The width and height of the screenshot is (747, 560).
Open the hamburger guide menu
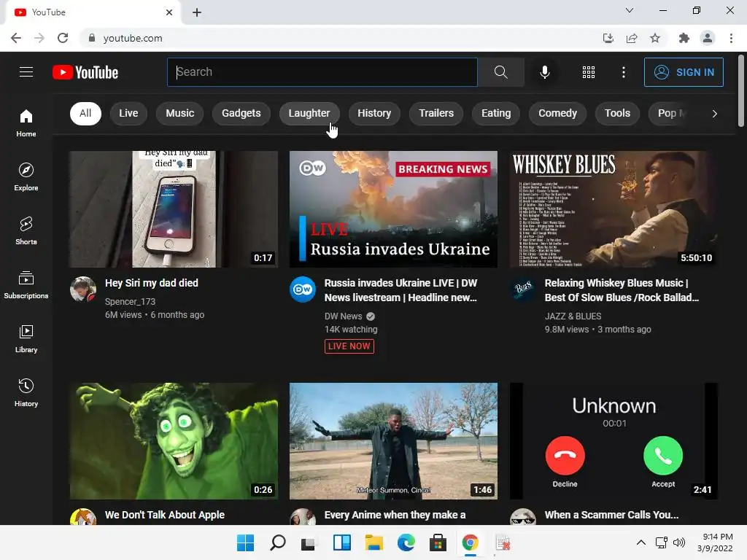tap(26, 72)
